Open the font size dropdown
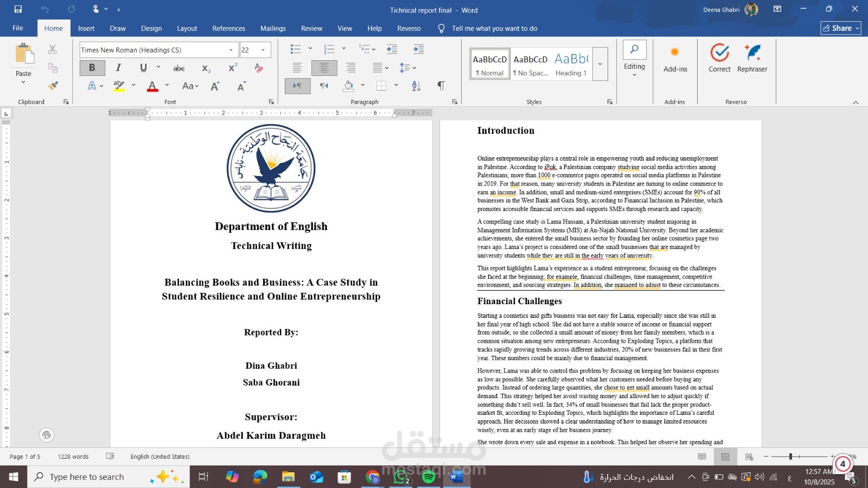Image resolution: width=868 pixels, height=488 pixels. (x=264, y=50)
